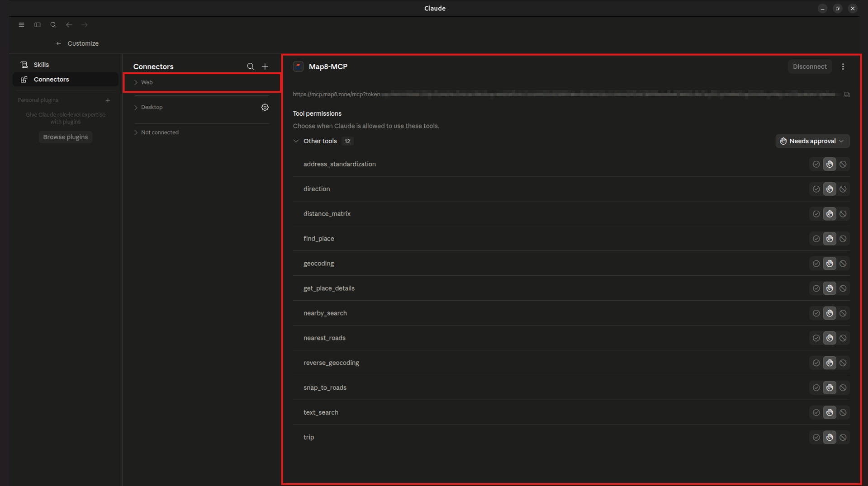Block the text_search tool
Image resolution: width=868 pixels, height=486 pixels.
(x=843, y=413)
